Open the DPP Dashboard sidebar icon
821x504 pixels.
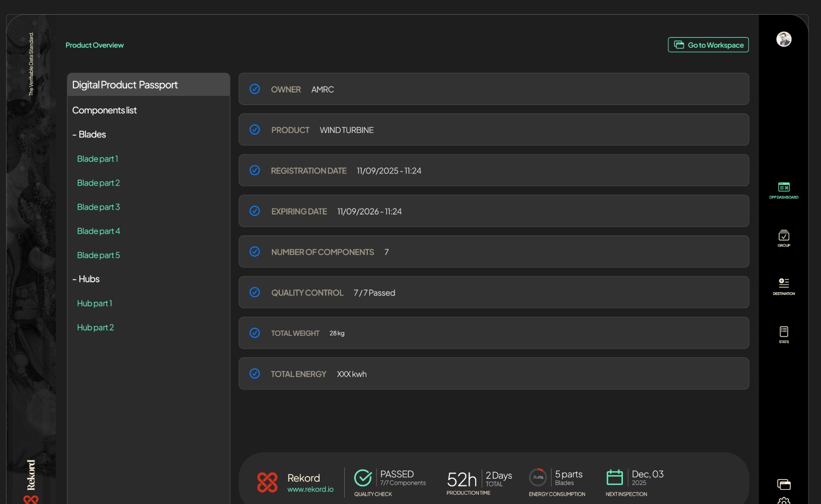784,190
